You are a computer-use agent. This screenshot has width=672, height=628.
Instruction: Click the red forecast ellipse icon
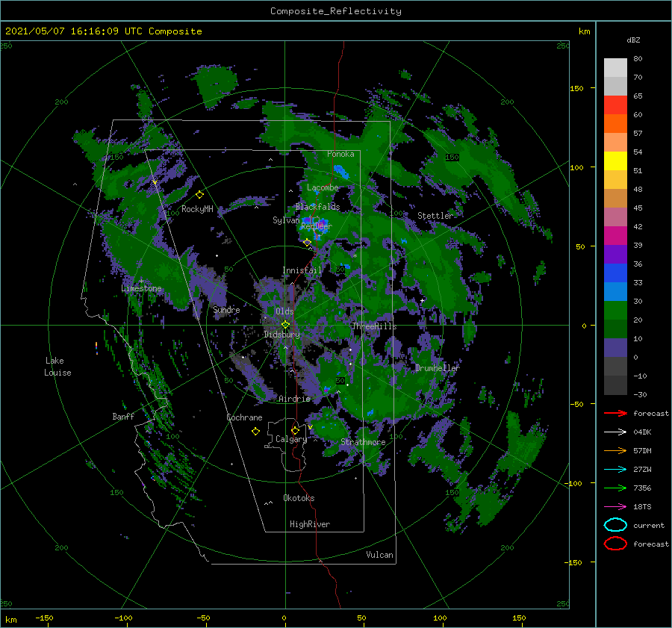(x=615, y=544)
